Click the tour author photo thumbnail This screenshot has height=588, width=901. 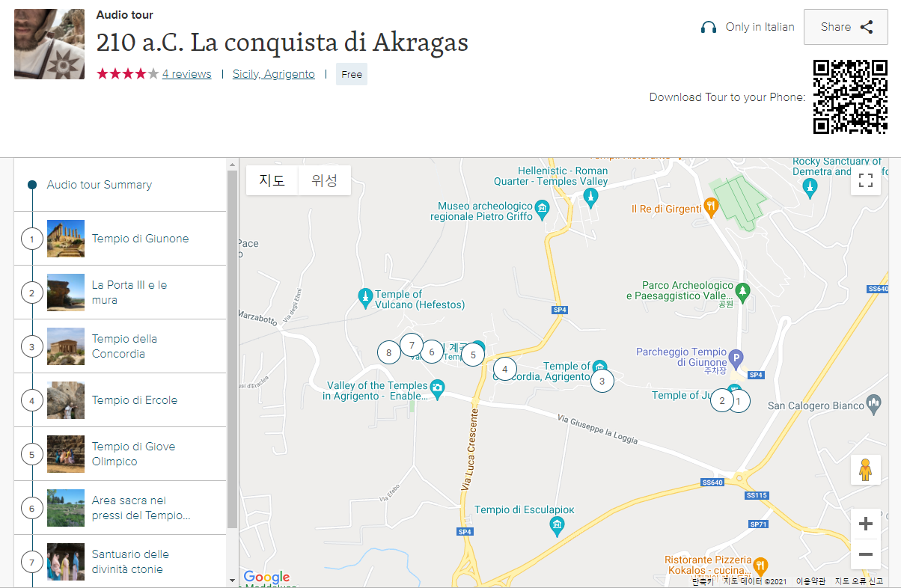tap(49, 44)
